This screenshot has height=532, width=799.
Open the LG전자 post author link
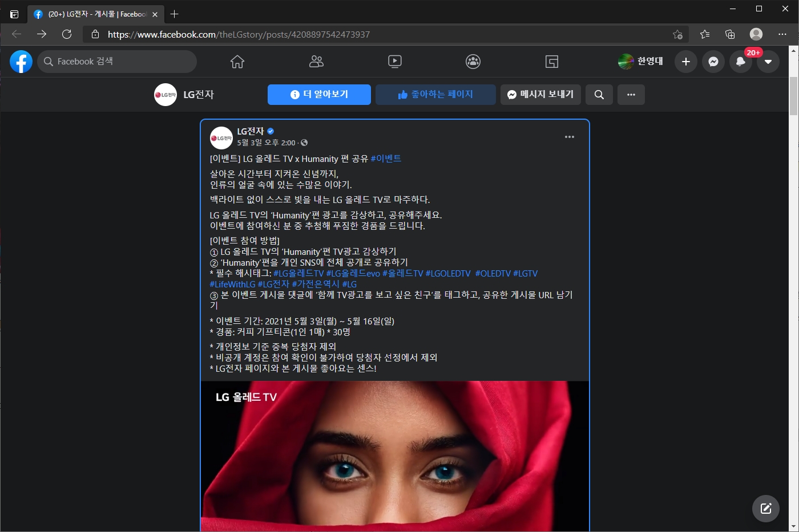coord(251,131)
